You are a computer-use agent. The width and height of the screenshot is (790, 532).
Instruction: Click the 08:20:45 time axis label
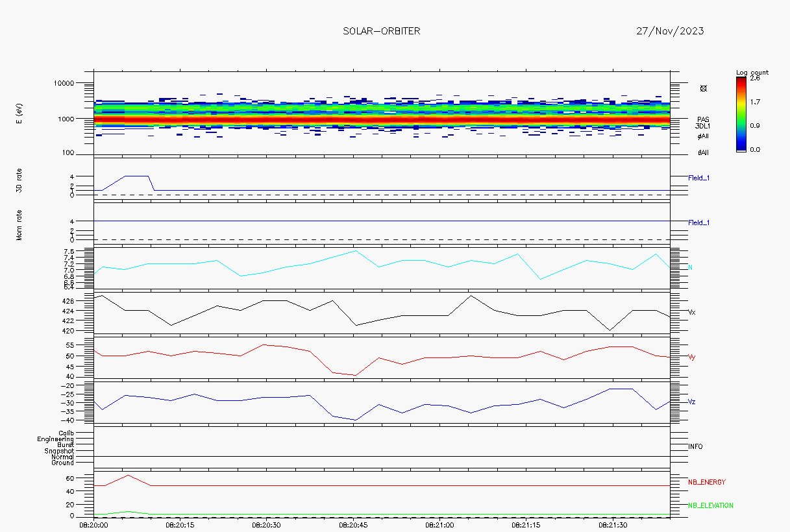click(x=353, y=524)
